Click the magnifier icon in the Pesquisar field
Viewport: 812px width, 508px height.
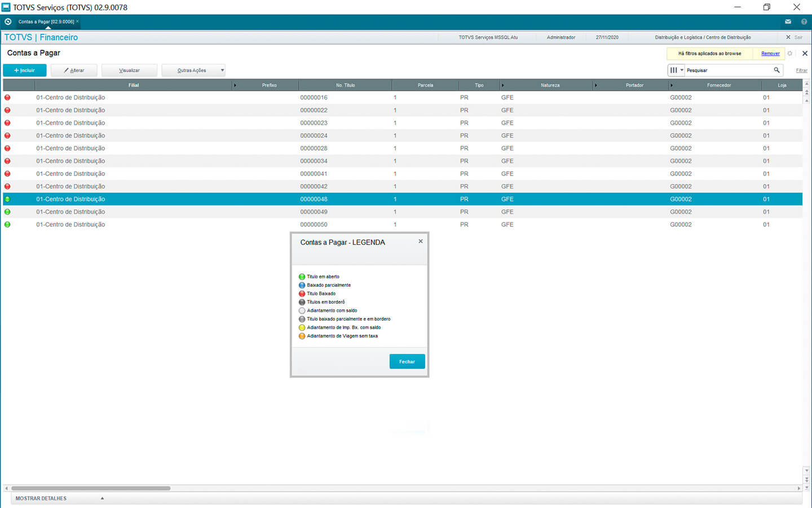click(776, 70)
